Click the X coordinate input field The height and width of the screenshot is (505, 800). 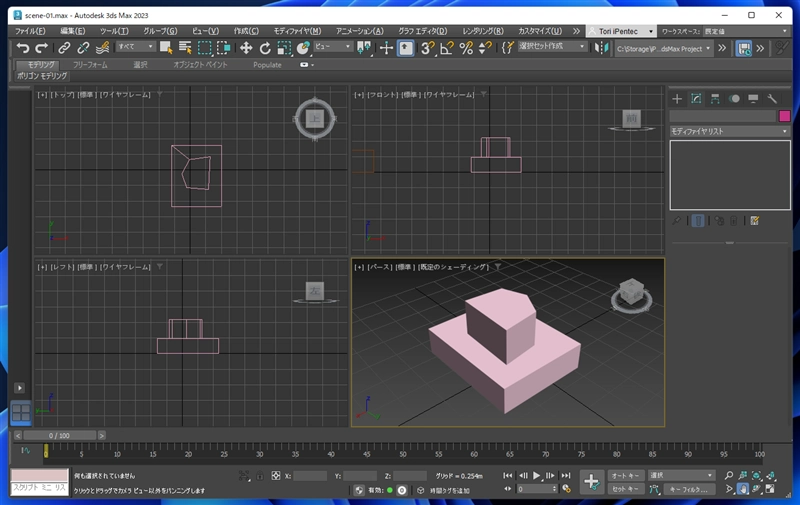pyautogui.click(x=310, y=475)
